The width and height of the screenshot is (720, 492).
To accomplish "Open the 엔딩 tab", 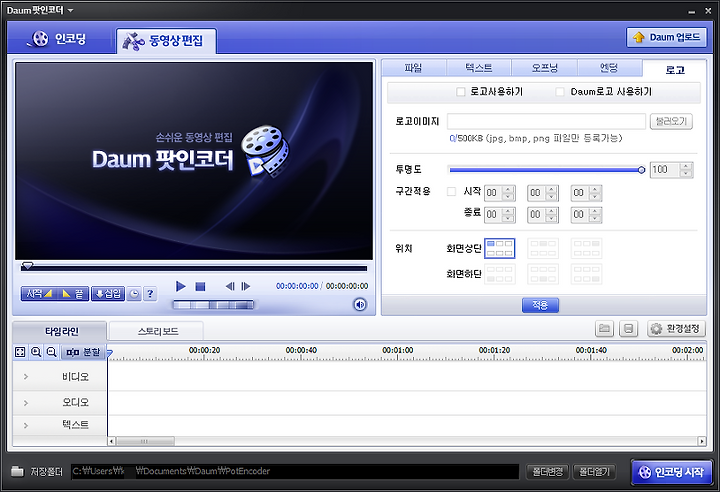I will [x=609, y=68].
